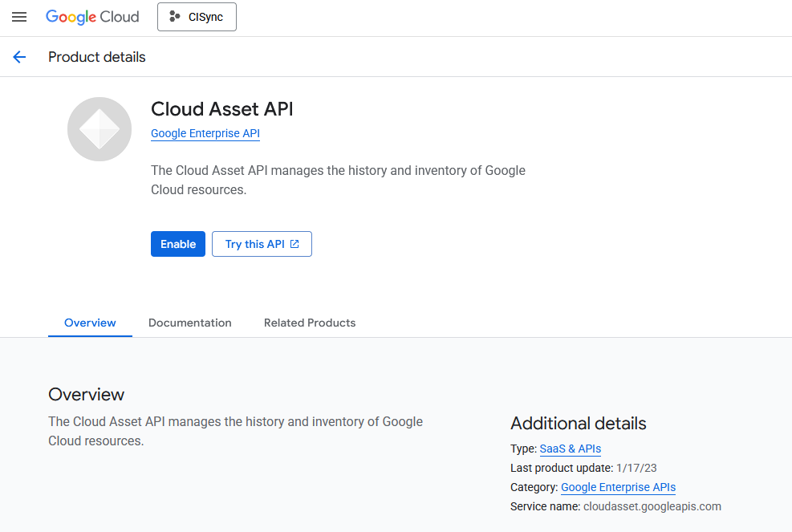The height and width of the screenshot is (532, 792).
Task: Click the Try this API button
Action: 262,244
